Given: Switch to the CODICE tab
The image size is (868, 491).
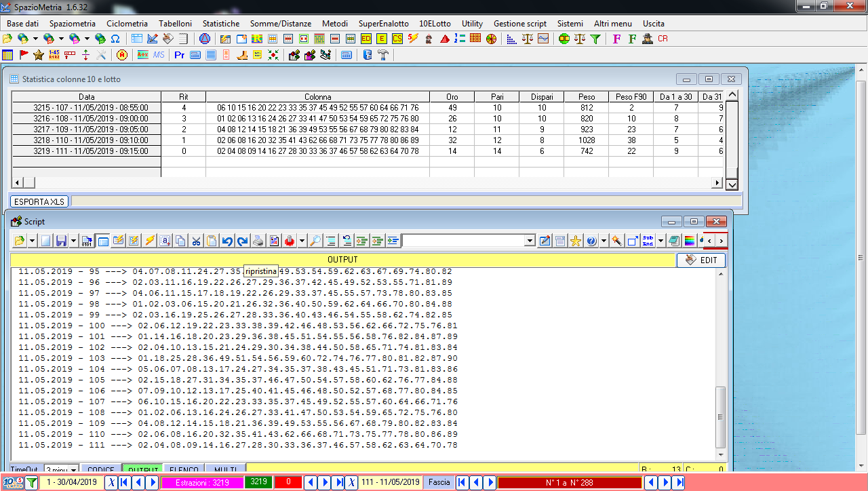Looking at the screenshot, I should [x=101, y=469].
